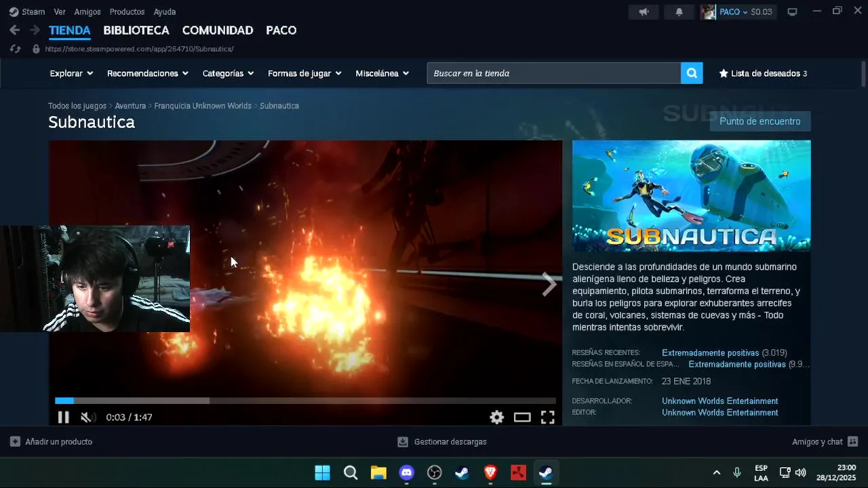
Task: Click the Subnautica breadcrumb
Action: [279, 106]
